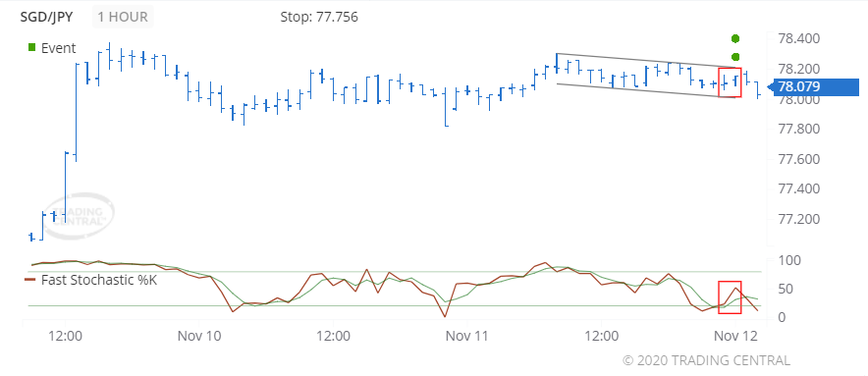Viewport: 868px width, 376px height.
Task: Click the red box on the stochastic panel
Action: tap(730, 297)
